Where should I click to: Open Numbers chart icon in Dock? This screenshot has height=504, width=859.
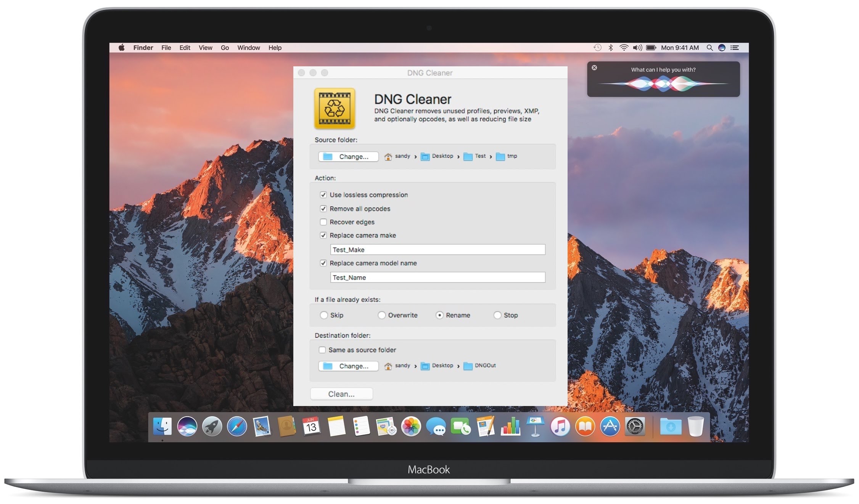coord(511,426)
